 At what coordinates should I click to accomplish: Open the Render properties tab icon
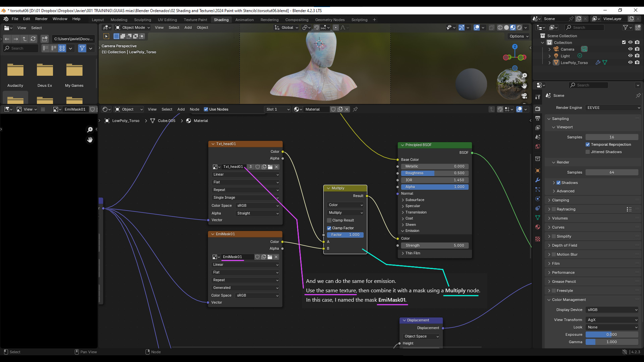[x=538, y=109]
